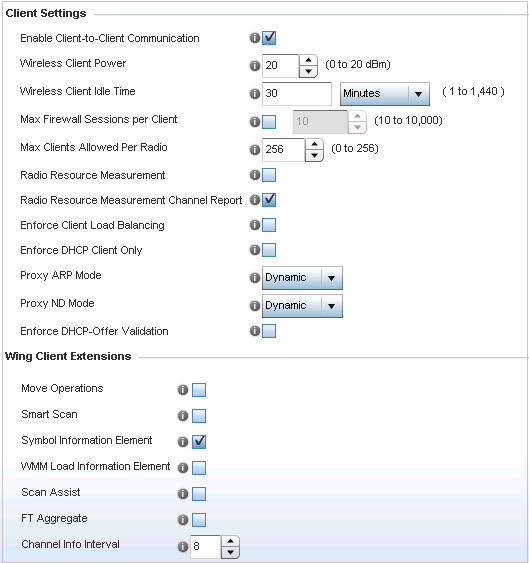Viewport: 529px width, 563px height.
Task: Enable Enforce Client Load Balancing checkbox
Action: tap(269, 225)
